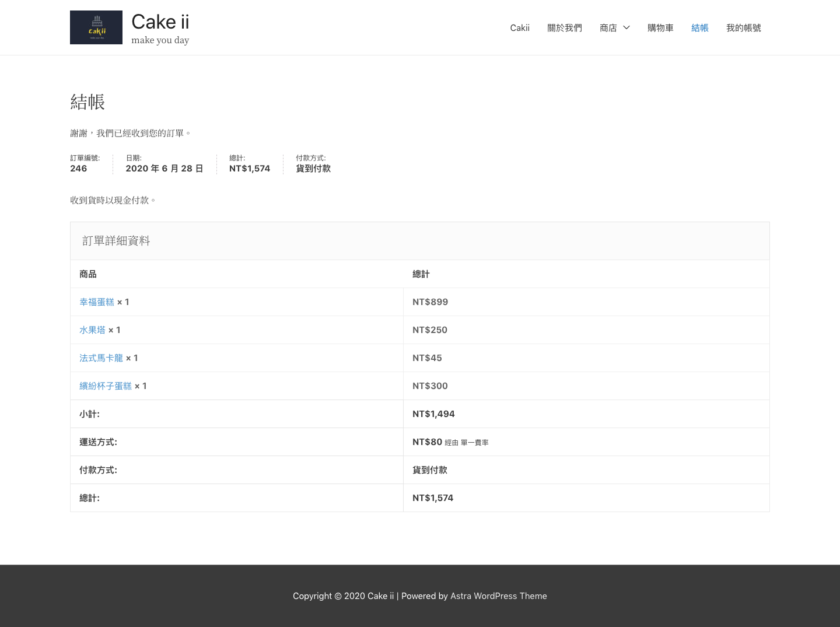Viewport: 840px width, 627px height.
Task: Click the make you day tagline
Action: (x=160, y=40)
